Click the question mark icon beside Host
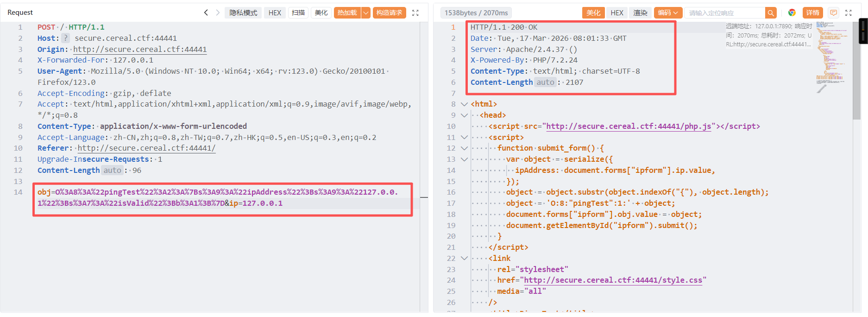 [66, 38]
